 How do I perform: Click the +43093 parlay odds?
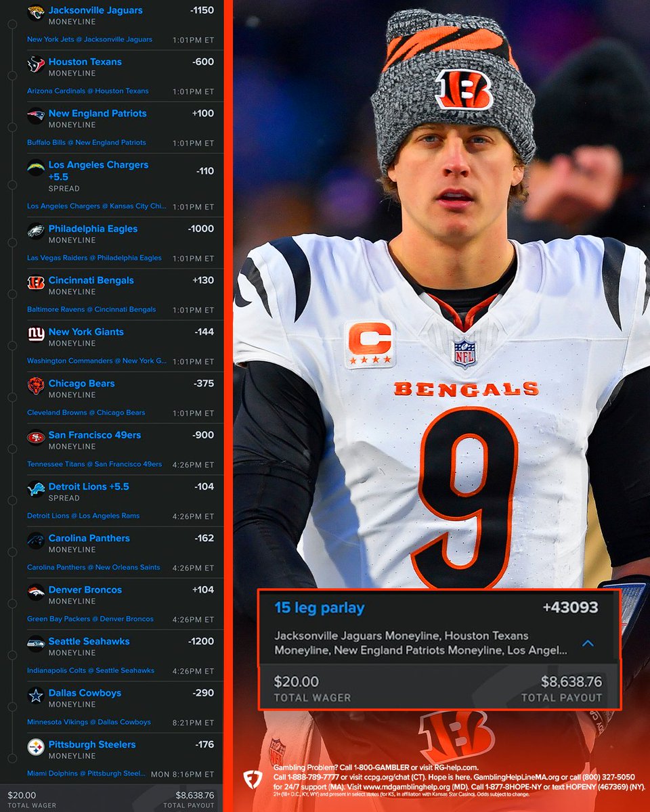click(x=570, y=608)
